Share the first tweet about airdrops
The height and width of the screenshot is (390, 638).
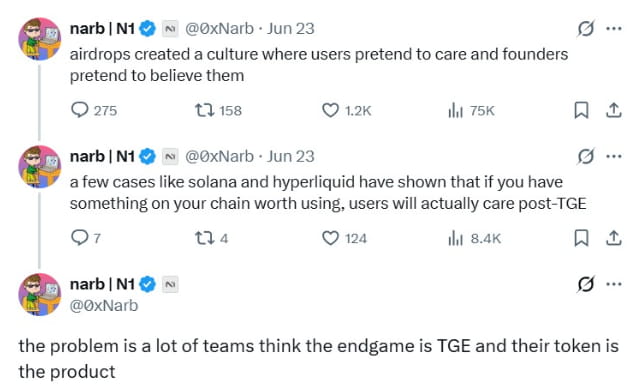[x=614, y=110]
